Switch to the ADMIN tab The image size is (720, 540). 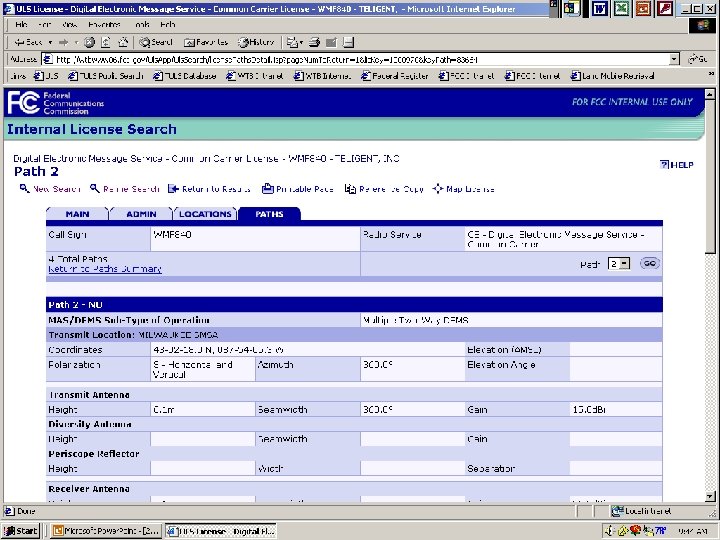pos(140,214)
